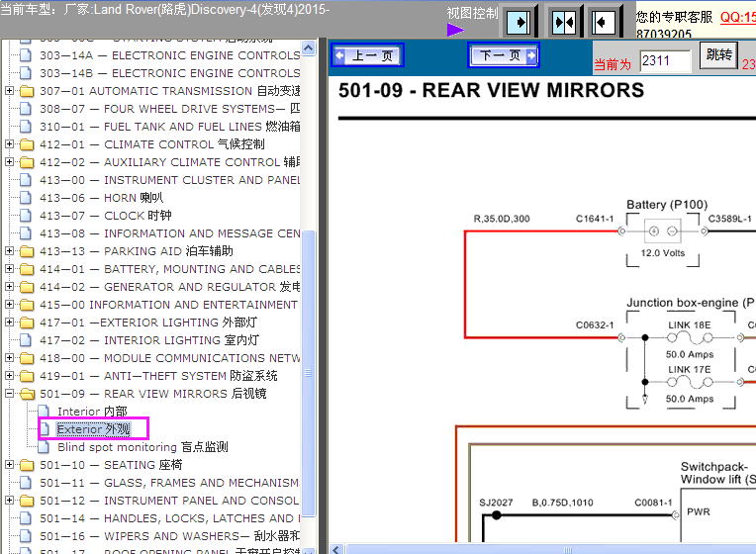Open the 413-07 Clock page

coord(106,216)
